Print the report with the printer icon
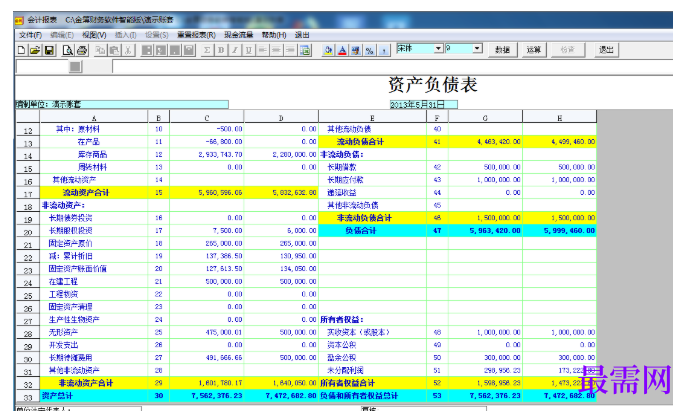Image resolution: width=690 pixels, height=411 pixels. (82, 50)
